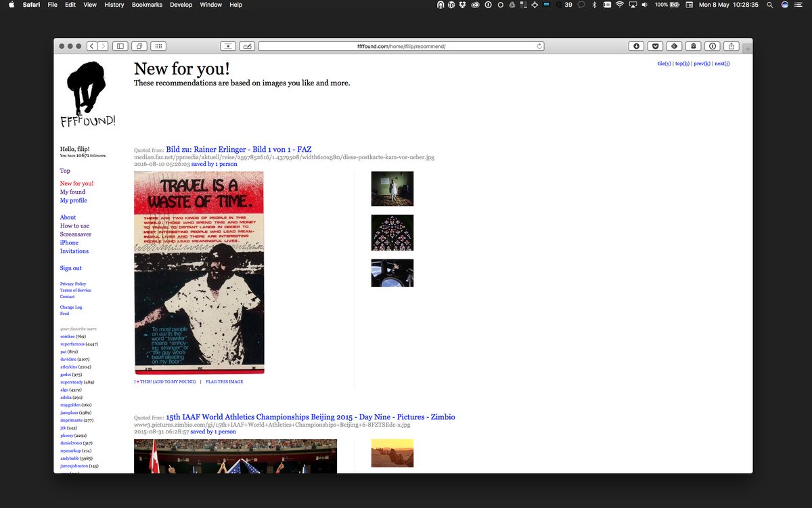The height and width of the screenshot is (508, 812).
Task: Open Notification Center icon
Action: click(800, 5)
